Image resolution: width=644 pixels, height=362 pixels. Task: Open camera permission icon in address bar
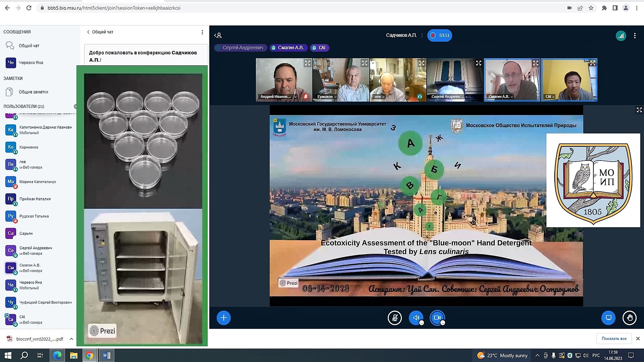[570, 8]
